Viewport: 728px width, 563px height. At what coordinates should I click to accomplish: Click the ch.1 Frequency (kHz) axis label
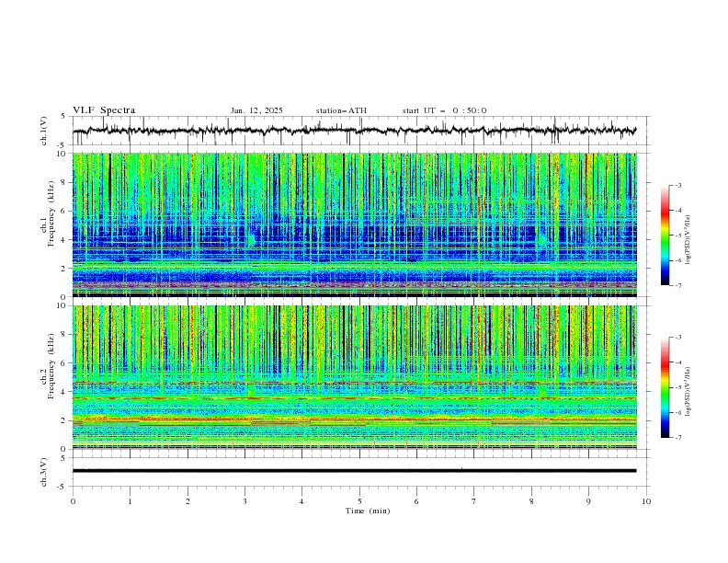point(48,214)
